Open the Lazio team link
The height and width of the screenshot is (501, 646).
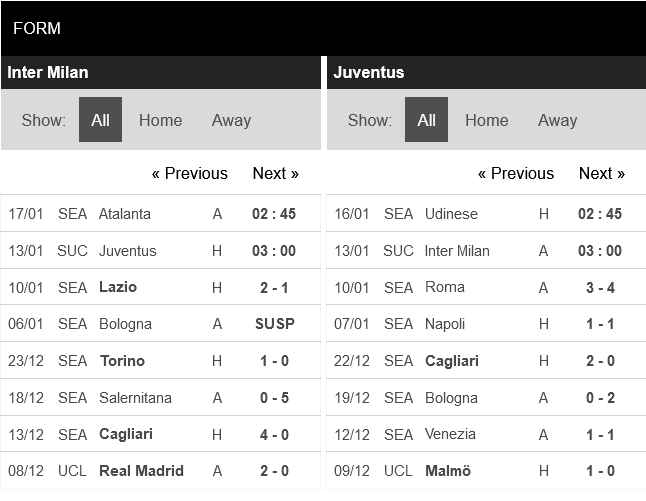pos(118,287)
